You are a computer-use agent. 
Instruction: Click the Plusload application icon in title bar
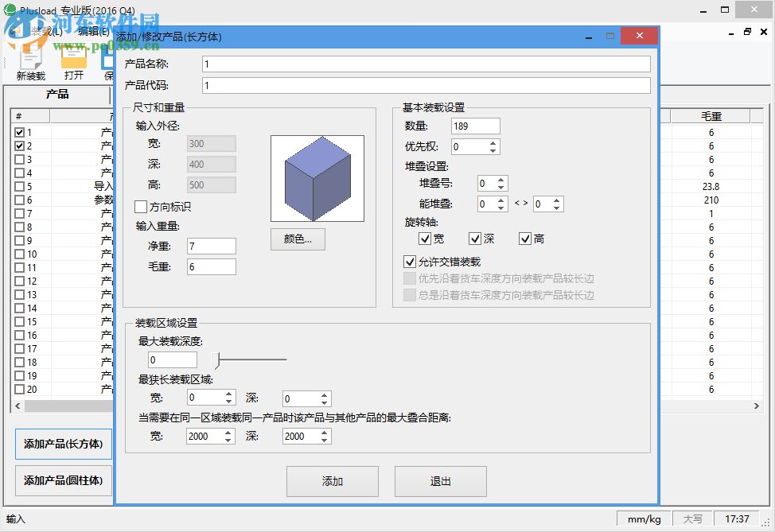tap(9, 10)
